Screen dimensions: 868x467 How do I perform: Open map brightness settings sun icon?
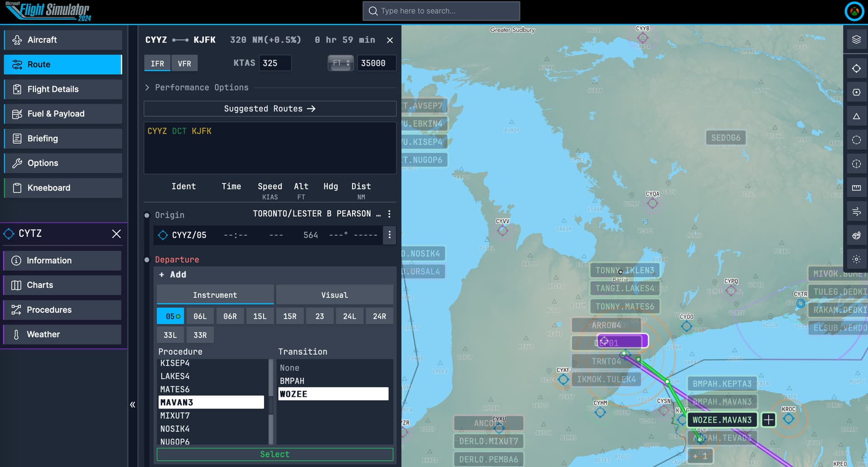pos(856,259)
